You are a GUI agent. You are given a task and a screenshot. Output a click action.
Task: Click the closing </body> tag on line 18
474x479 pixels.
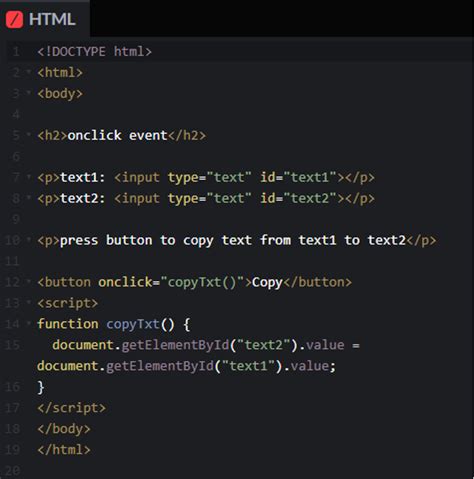click(x=64, y=429)
